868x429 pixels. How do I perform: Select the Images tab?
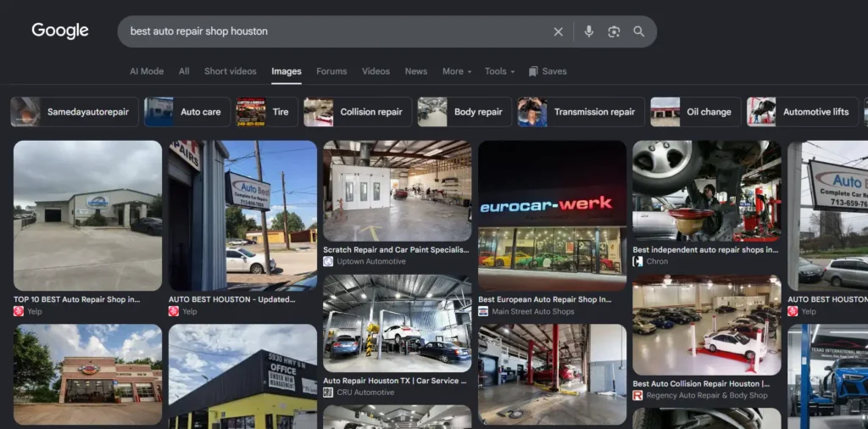[x=287, y=71]
